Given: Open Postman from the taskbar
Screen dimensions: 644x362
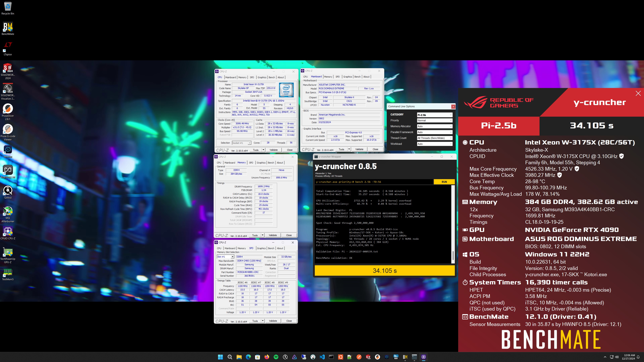Looking at the screenshot, I should click(359, 357).
